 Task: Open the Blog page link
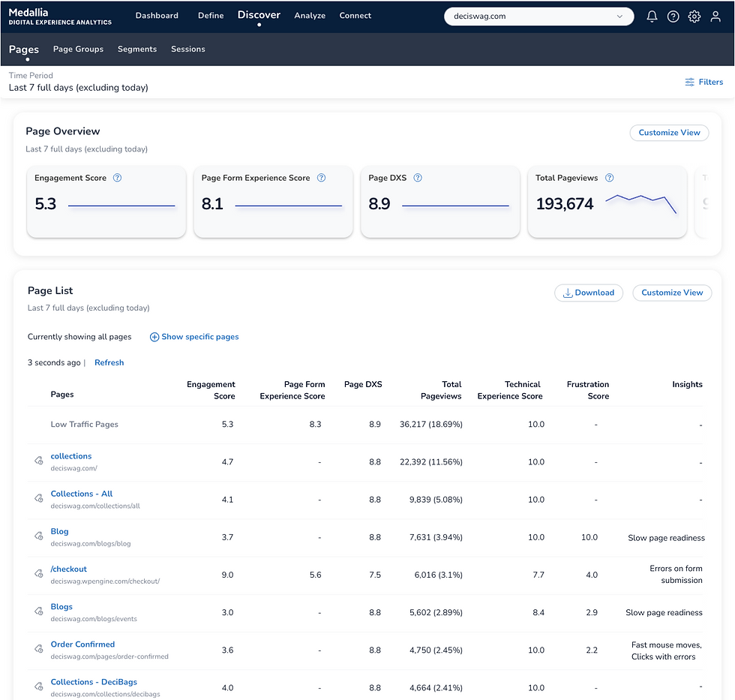pos(59,531)
